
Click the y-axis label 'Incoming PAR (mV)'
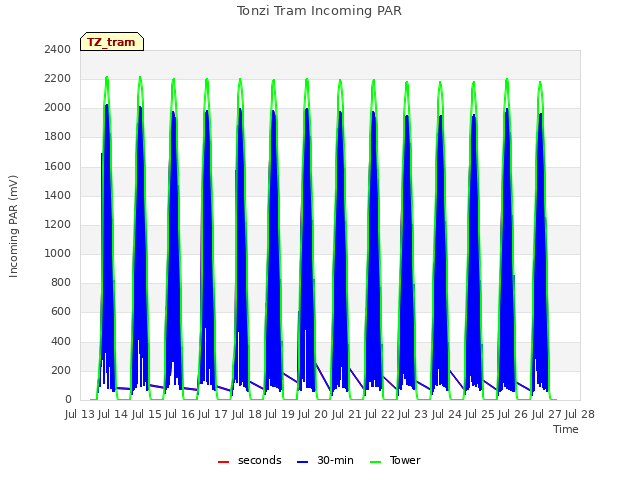coord(13,226)
